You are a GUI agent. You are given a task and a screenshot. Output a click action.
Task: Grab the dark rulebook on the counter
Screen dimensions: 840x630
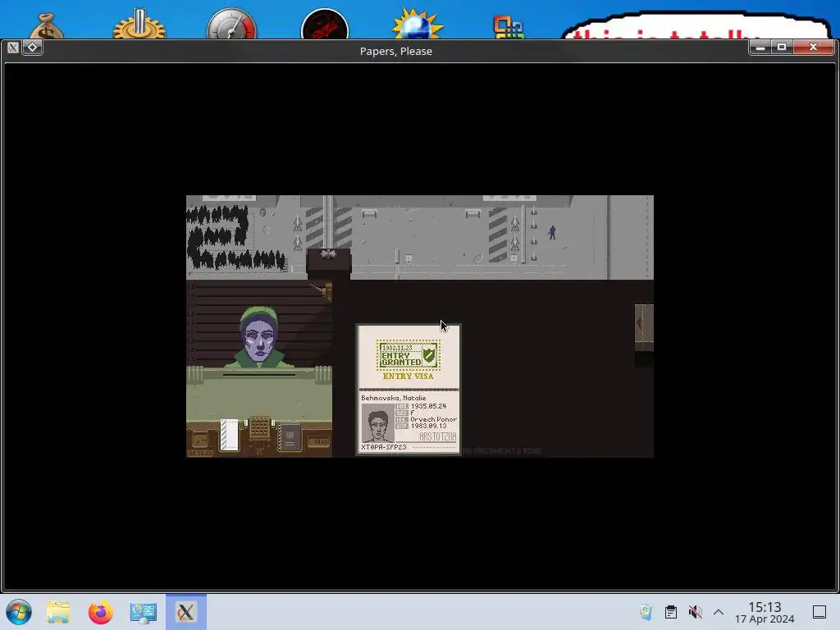click(x=290, y=438)
